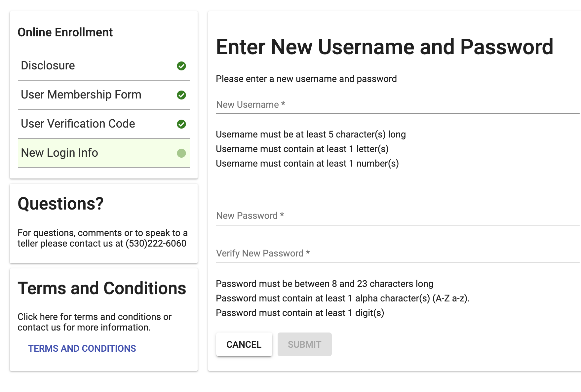Click the green dot beside New Login Info
Screen dimensions: 581x392
pyautogui.click(x=181, y=153)
